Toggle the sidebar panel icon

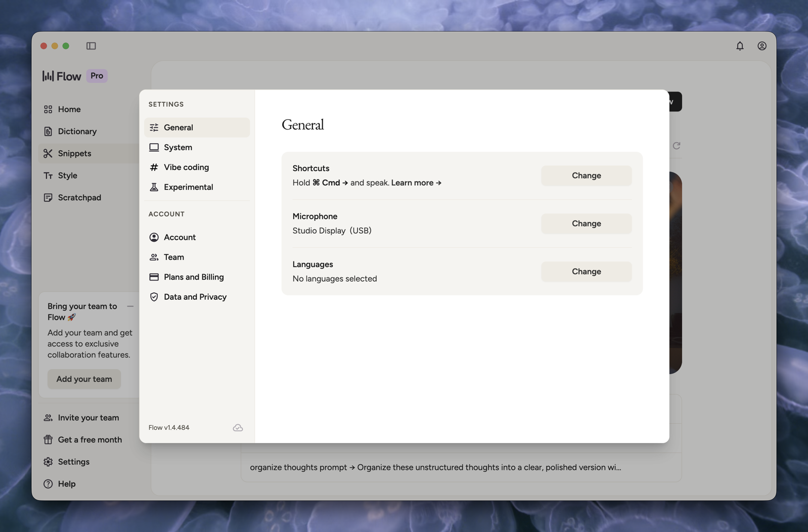point(91,46)
